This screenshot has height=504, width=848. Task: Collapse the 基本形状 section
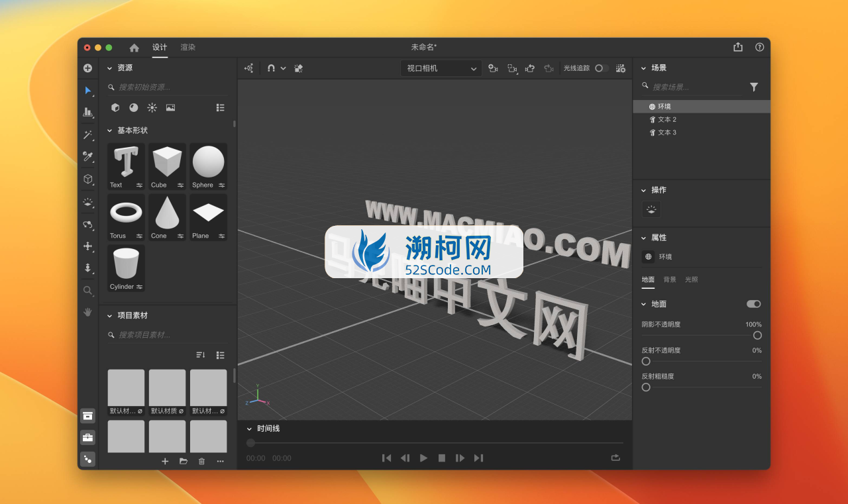[x=110, y=130]
